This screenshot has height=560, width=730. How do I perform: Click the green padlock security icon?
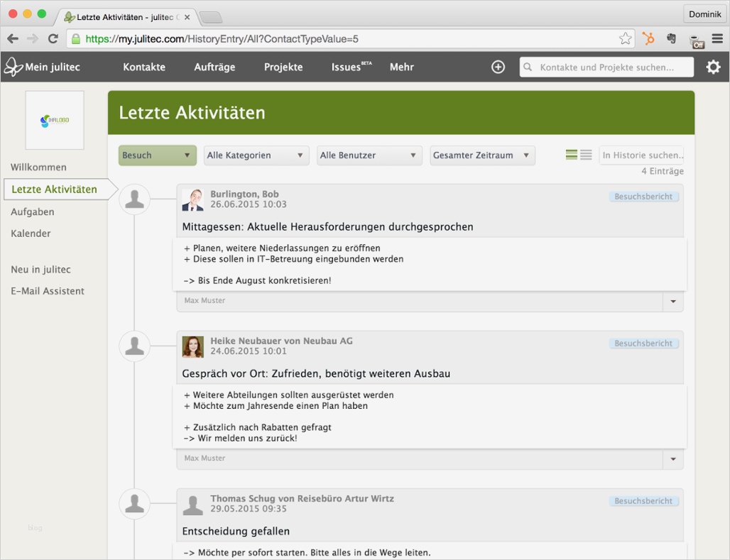(x=75, y=38)
